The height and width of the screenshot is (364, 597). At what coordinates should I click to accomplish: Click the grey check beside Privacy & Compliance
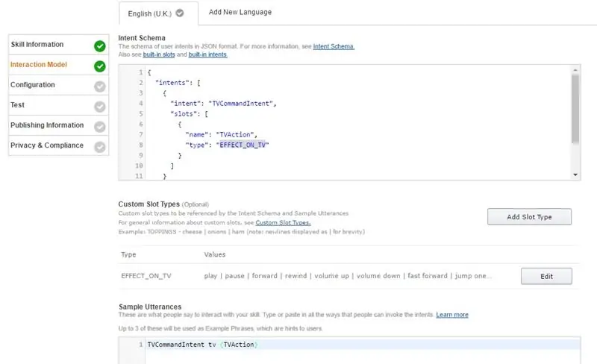pos(100,147)
